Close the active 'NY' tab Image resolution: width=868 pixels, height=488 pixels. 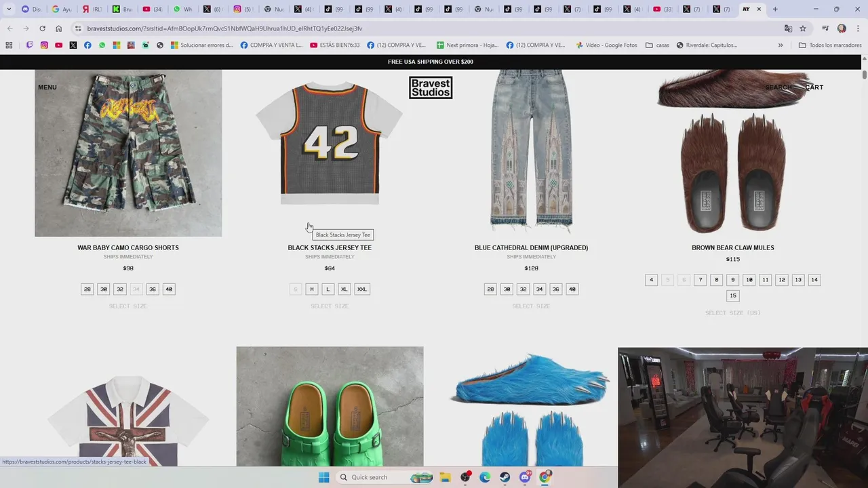(759, 9)
